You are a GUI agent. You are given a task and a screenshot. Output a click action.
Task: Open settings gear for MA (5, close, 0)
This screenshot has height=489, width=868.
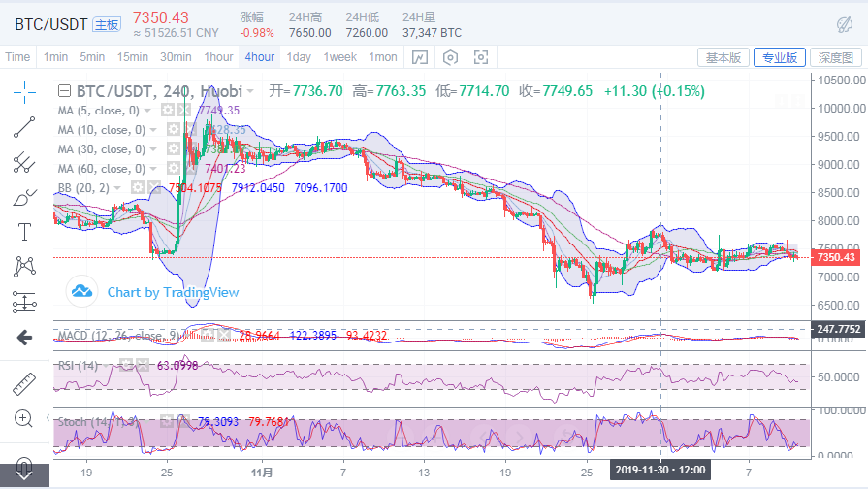coord(168,111)
